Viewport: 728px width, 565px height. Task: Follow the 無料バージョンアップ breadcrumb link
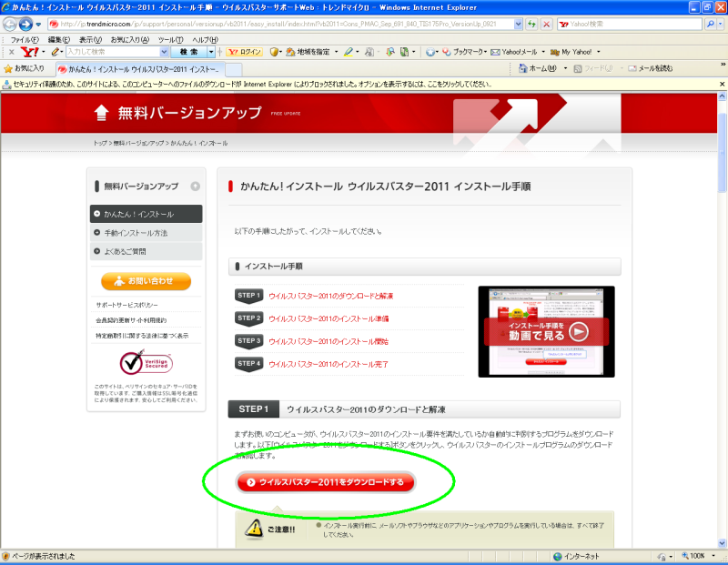pos(139,144)
